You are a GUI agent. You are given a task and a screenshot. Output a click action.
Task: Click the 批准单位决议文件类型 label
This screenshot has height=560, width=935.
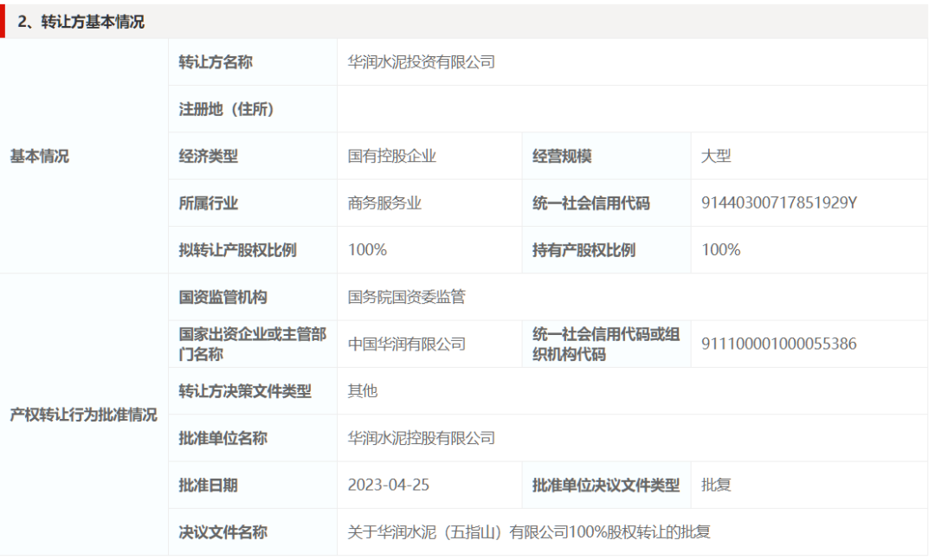[x=606, y=486]
